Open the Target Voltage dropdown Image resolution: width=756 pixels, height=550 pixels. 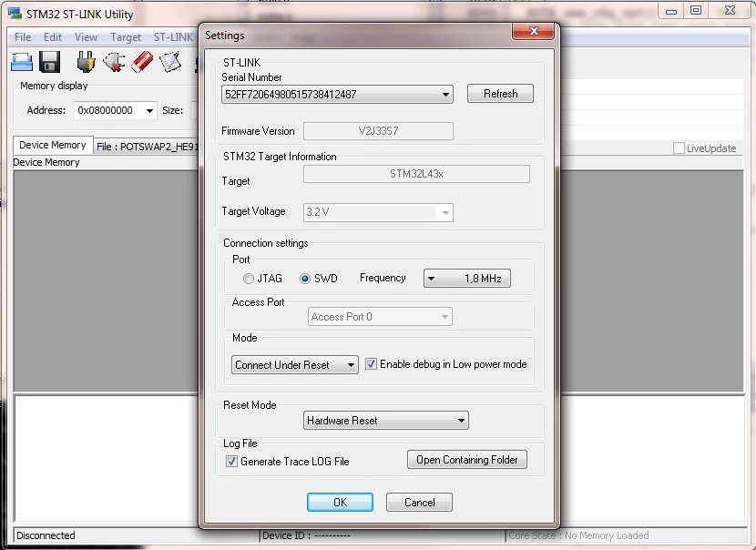378,212
